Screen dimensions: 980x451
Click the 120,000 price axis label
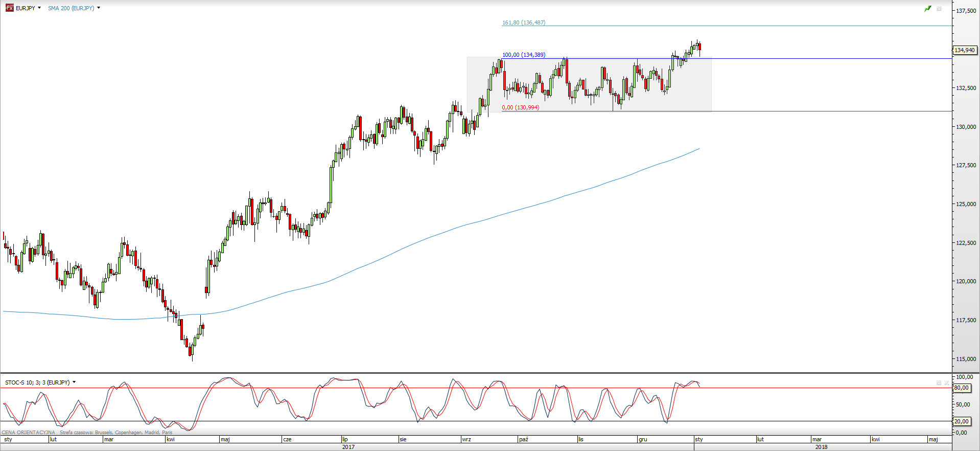pos(966,281)
